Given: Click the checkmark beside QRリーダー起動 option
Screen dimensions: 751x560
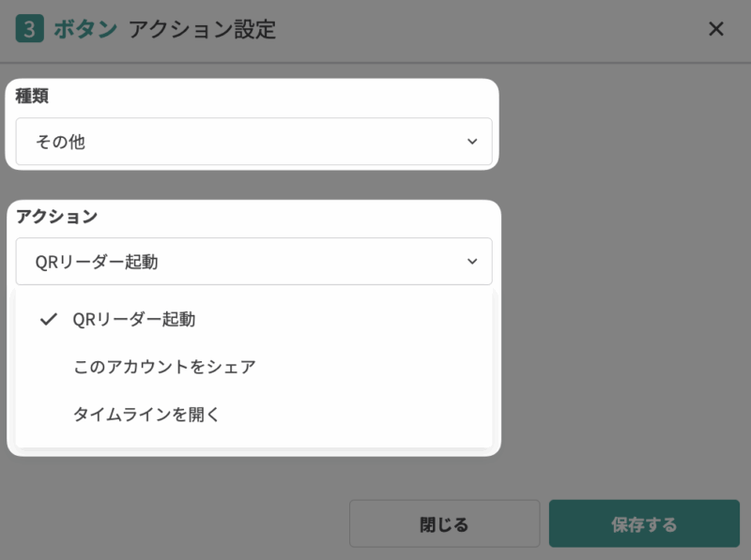Looking at the screenshot, I should point(50,319).
